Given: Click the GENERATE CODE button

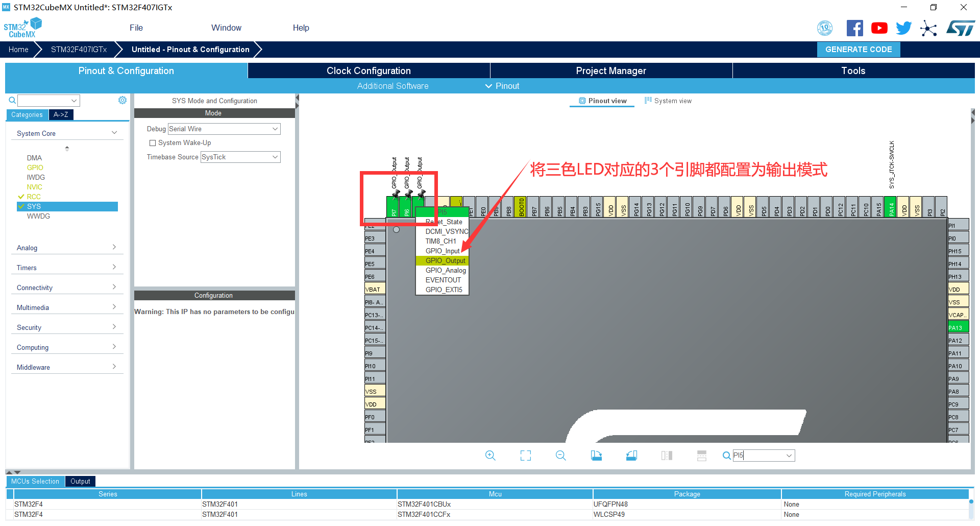Looking at the screenshot, I should click(x=859, y=50).
